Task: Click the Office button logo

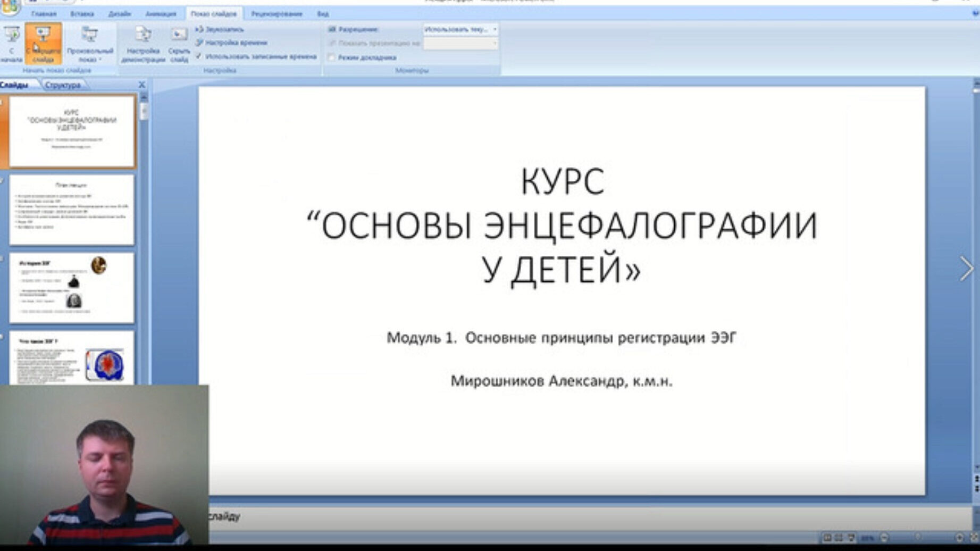Action: (x=10, y=6)
